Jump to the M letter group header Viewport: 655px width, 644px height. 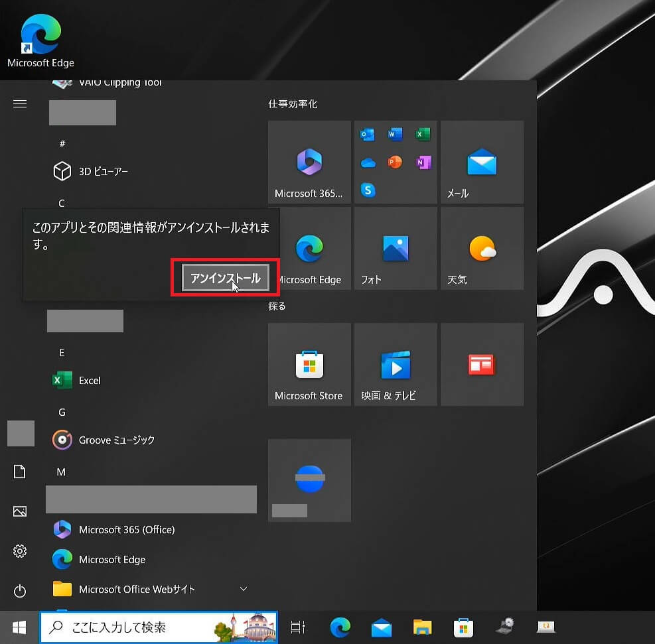coord(61,472)
